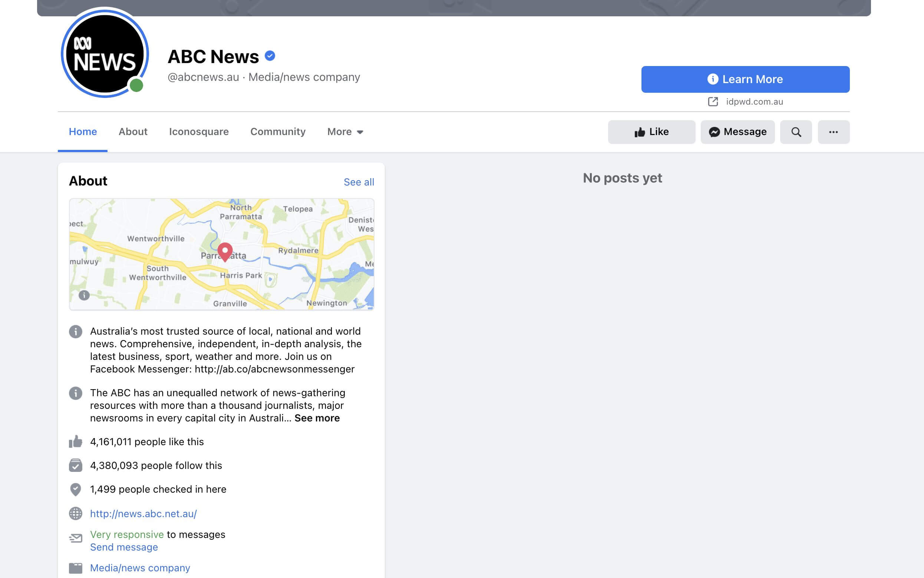This screenshot has width=924, height=578.
Task: Click the external link icon beside idpwd.com.au
Action: tap(713, 102)
